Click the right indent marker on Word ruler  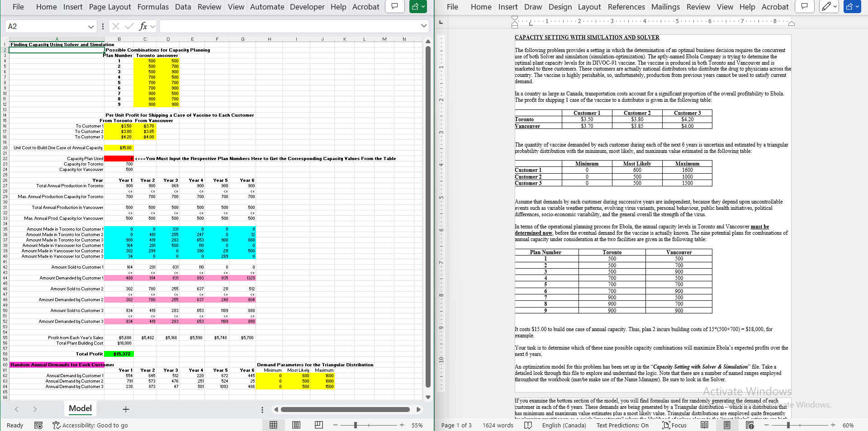791,24
